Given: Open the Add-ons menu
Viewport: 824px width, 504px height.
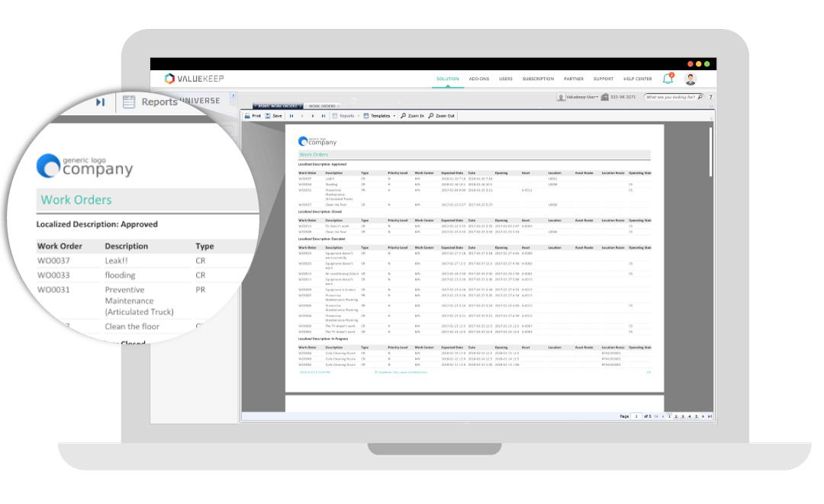Looking at the screenshot, I should point(478,79).
